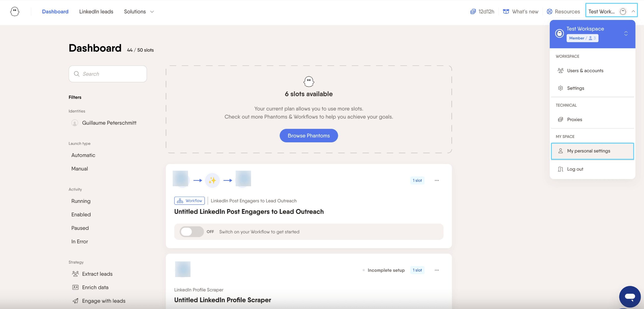Click the PhantomBuster ghost logo
The image size is (644, 309).
coord(14,11)
